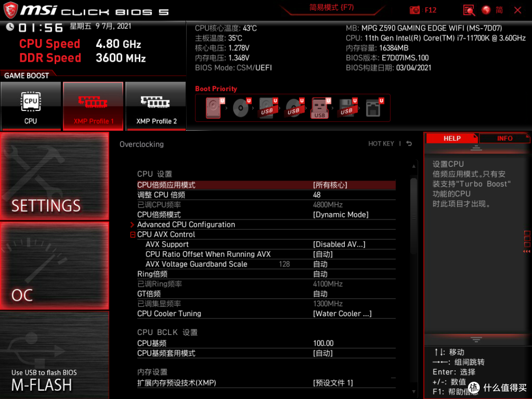The image size is (532, 399).
Task: Toggle XMP Profile 1
Action: [x=93, y=106]
